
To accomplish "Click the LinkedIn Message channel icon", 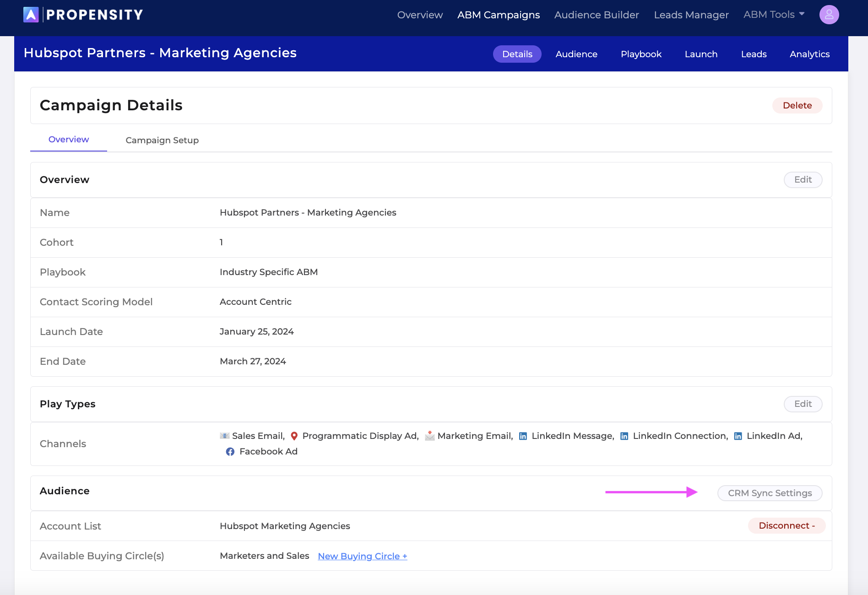I will (x=523, y=436).
